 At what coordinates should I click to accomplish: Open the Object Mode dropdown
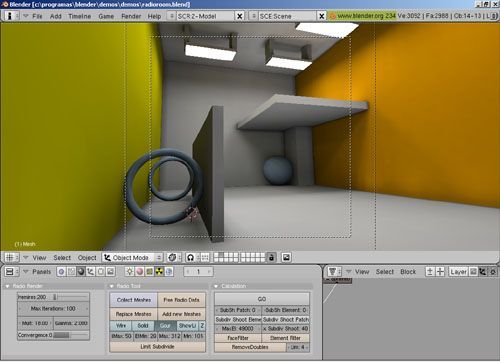pos(132,257)
